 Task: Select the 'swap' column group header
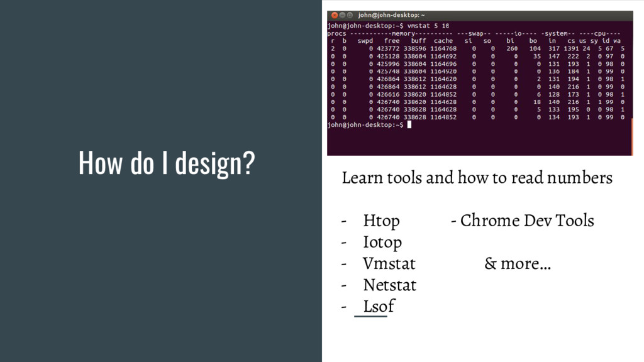pos(475,34)
